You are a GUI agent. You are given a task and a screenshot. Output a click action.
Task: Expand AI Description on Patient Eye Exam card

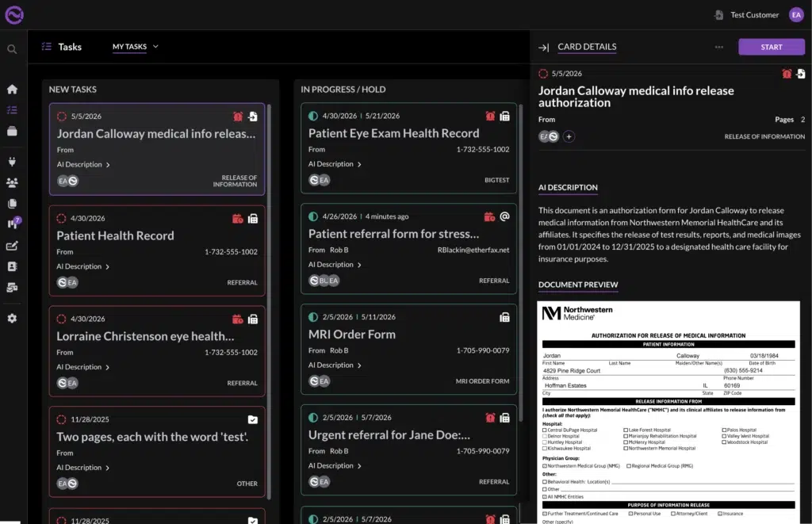335,164
